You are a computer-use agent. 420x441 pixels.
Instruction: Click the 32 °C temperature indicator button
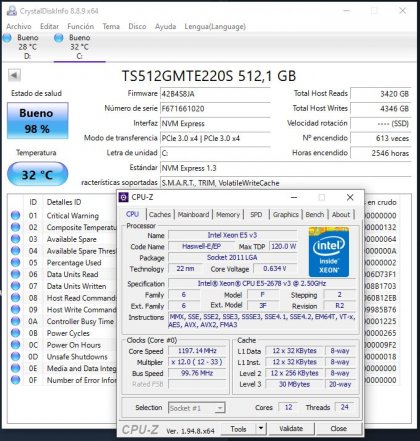point(37,174)
